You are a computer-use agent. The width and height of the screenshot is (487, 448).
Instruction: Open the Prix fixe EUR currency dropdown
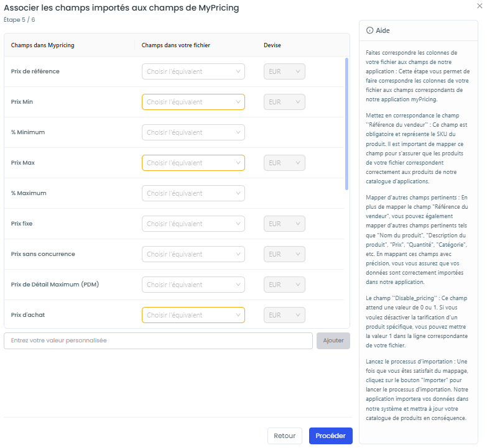coord(284,224)
